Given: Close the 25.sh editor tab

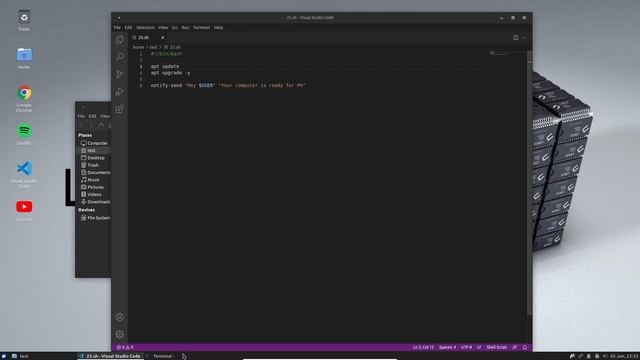Looking at the screenshot, I should pos(162,38).
